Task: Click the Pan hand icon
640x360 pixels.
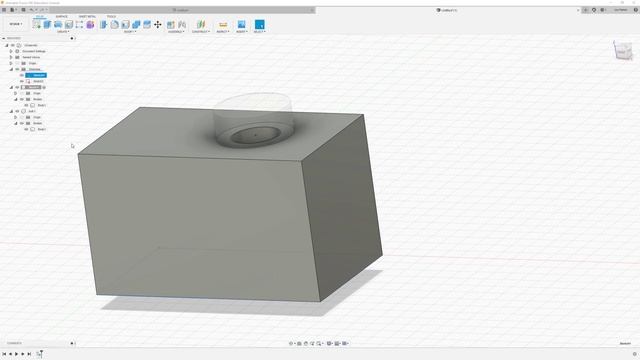Action: click(x=306, y=343)
